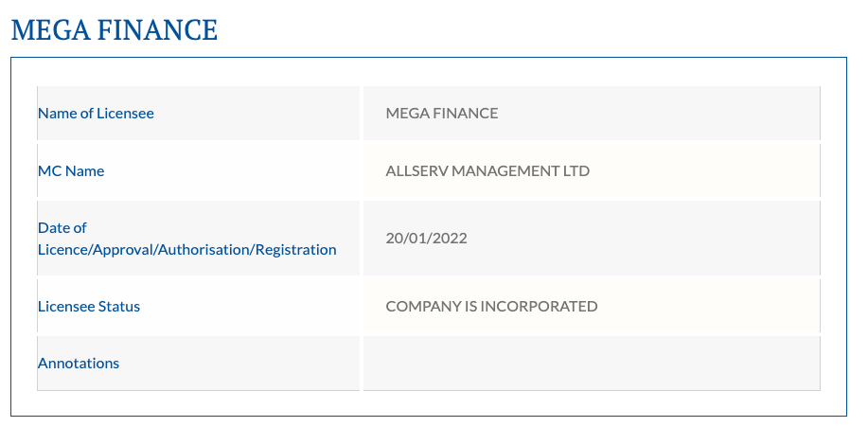The height and width of the screenshot is (427, 868).
Task: Click the Annotations label
Action: 78,363
